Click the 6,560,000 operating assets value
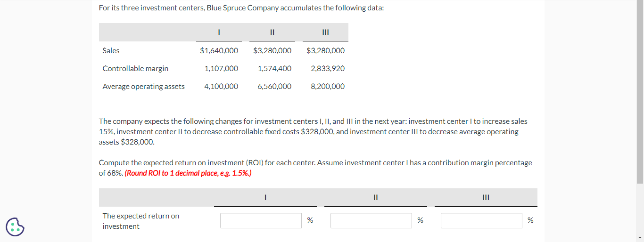This screenshot has height=242, width=644. coord(274,86)
